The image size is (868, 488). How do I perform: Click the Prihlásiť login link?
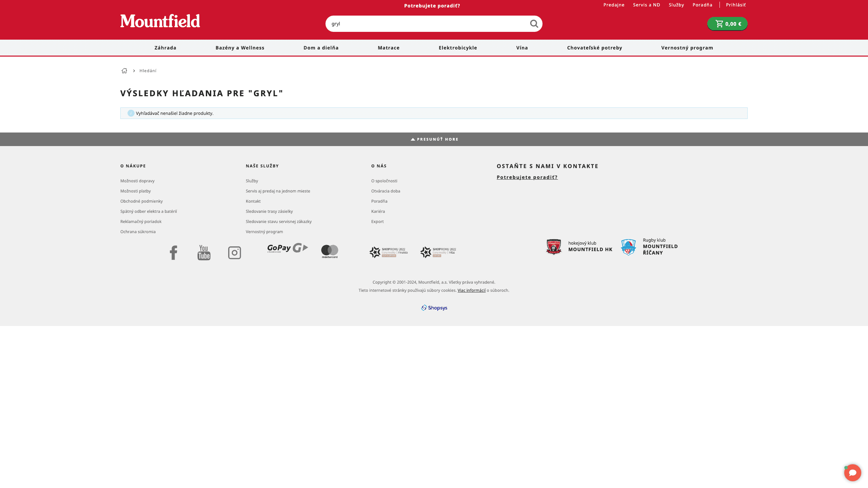pos(735,5)
